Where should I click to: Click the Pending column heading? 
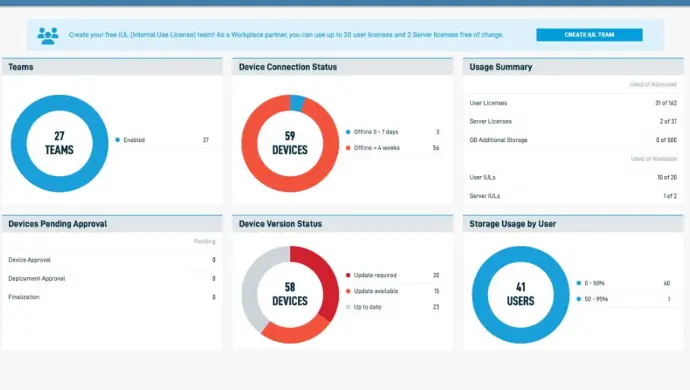click(x=205, y=242)
